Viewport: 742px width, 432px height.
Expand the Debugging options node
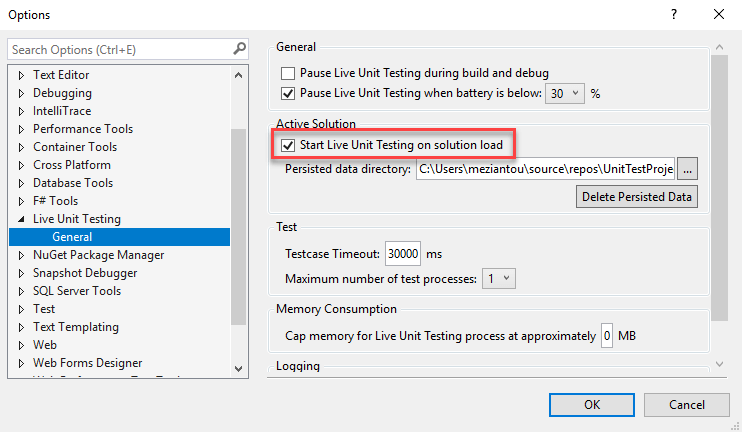[x=21, y=93]
